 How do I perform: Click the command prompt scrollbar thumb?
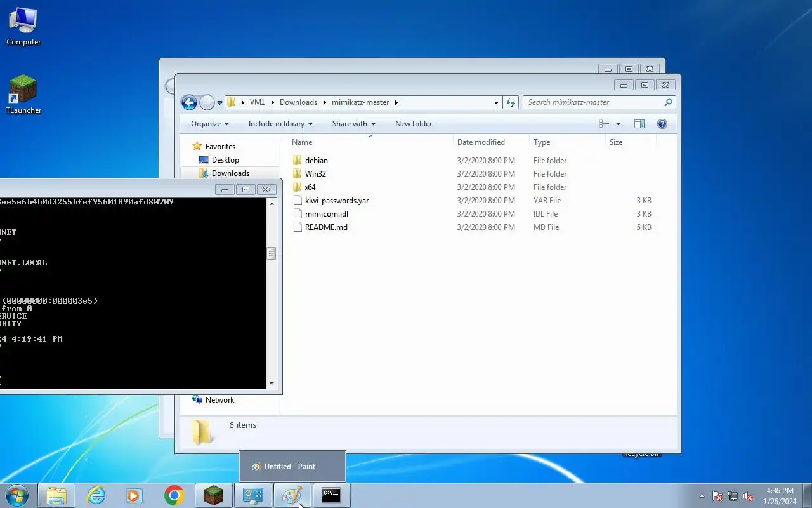272,253
